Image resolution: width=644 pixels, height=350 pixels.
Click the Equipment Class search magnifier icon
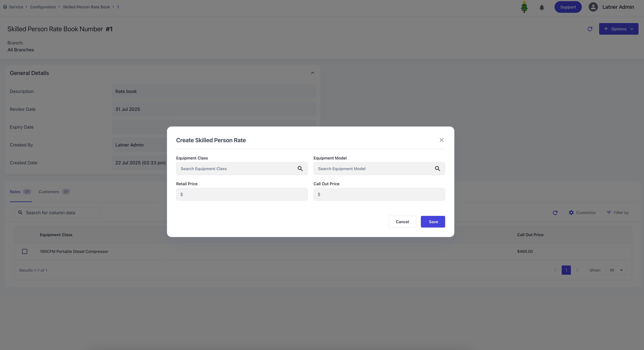click(300, 169)
